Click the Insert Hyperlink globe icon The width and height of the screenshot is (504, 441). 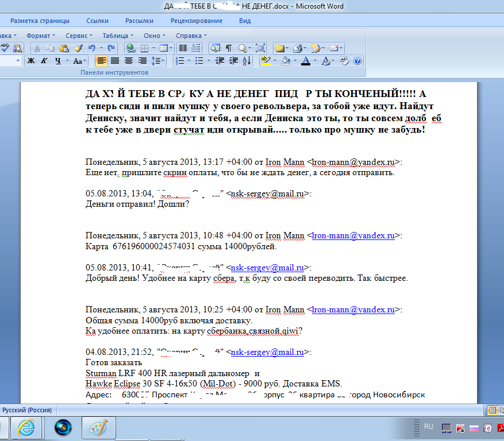[130, 48]
